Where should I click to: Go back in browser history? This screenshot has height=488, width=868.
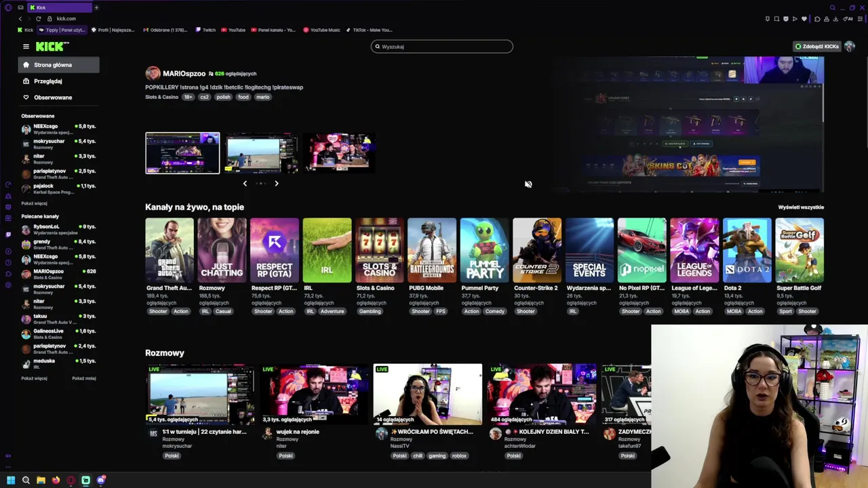pos(20,19)
